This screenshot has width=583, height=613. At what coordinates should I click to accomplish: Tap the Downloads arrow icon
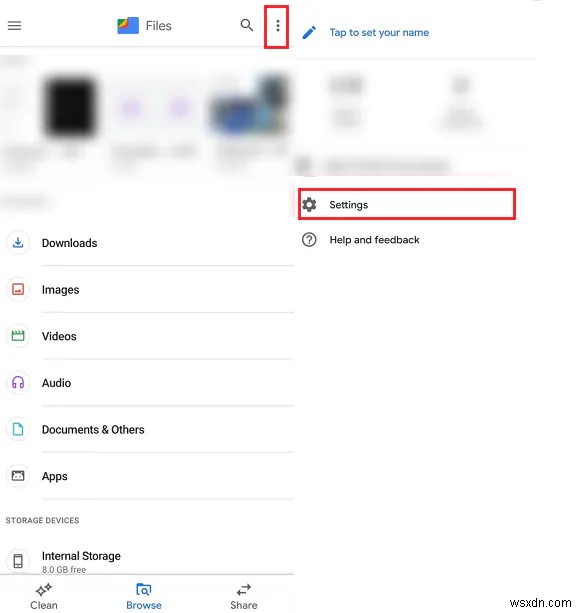pos(18,243)
